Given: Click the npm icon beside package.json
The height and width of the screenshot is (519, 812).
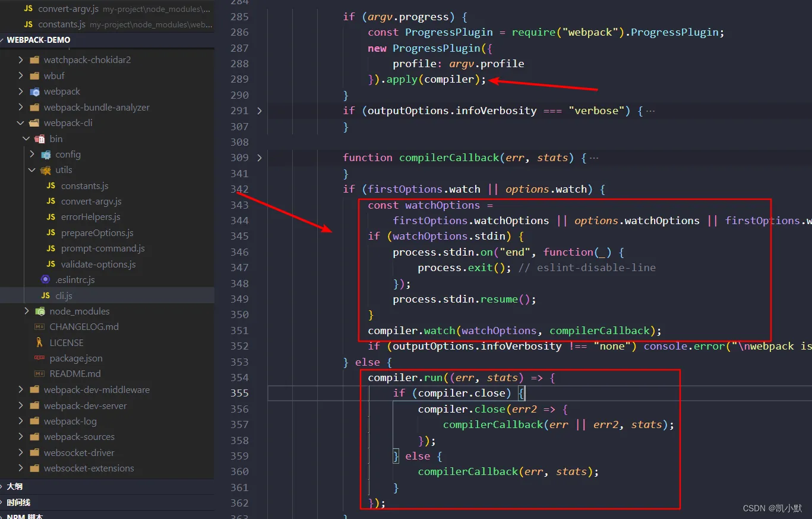Looking at the screenshot, I should pos(39,358).
